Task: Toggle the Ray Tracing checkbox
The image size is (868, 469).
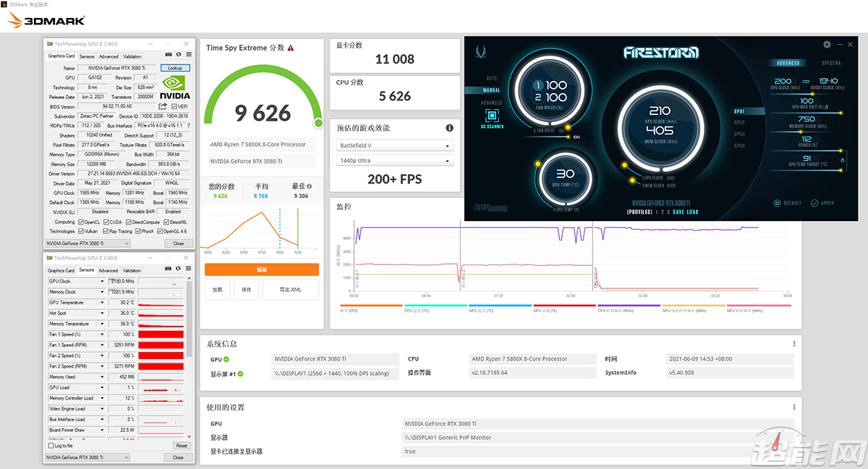Action: (x=107, y=231)
